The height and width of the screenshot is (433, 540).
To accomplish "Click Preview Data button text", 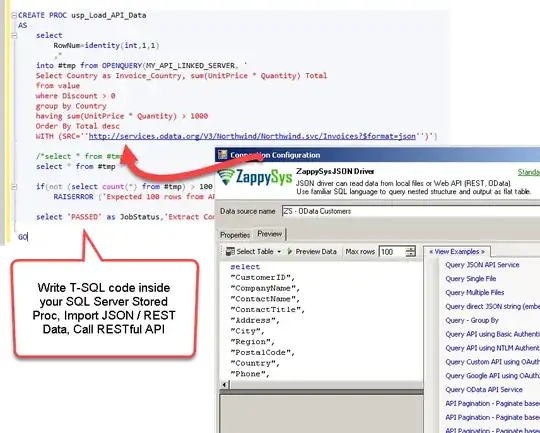I will (x=316, y=251).
